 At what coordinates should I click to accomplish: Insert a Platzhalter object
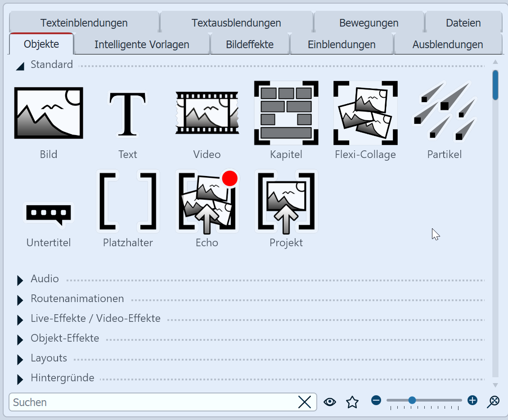pyautogui.click(x=127, y=201)
